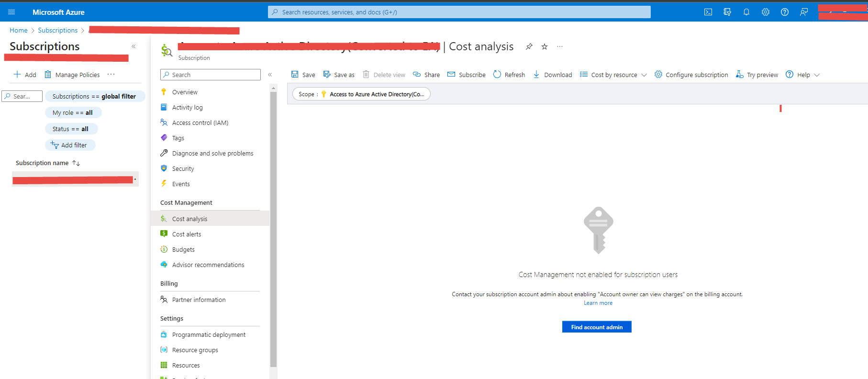This screenshot has width=868, height=379.
Task: Open the Azure portal hamburger menu
Action: coord(11,12)
